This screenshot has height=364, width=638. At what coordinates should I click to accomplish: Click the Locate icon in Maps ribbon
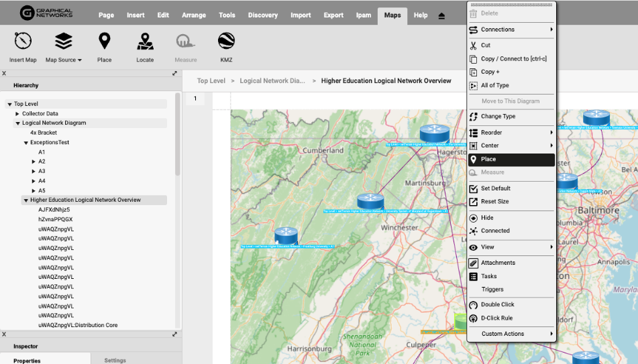pos(145,42)
